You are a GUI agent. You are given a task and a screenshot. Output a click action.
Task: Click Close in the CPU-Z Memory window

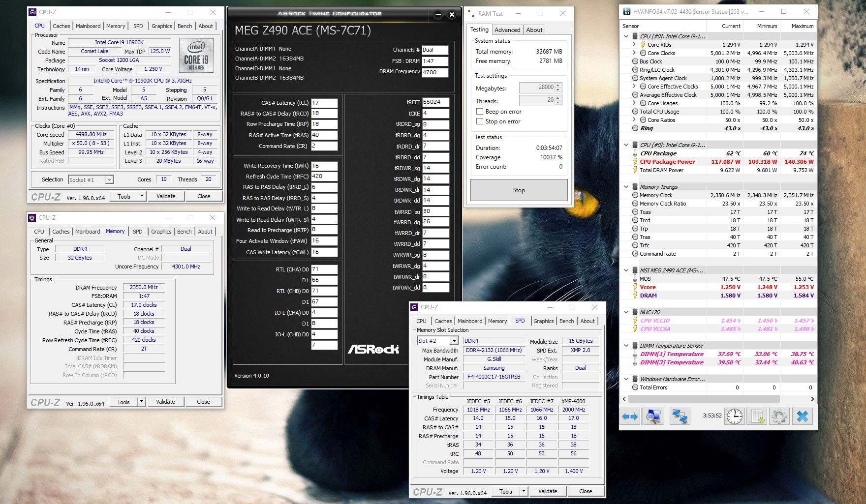203,402
